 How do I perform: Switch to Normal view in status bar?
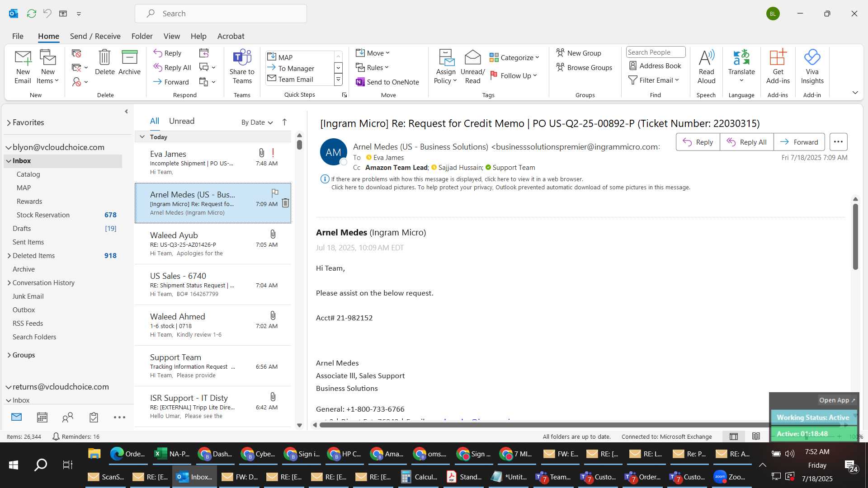(x=734, y=436)
